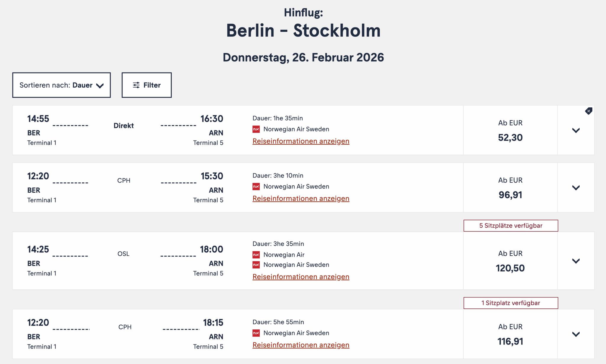Expand the 120,50 EUR flight chevron
Viewport: 606px width, 364px height.
(x=576, y=261)
